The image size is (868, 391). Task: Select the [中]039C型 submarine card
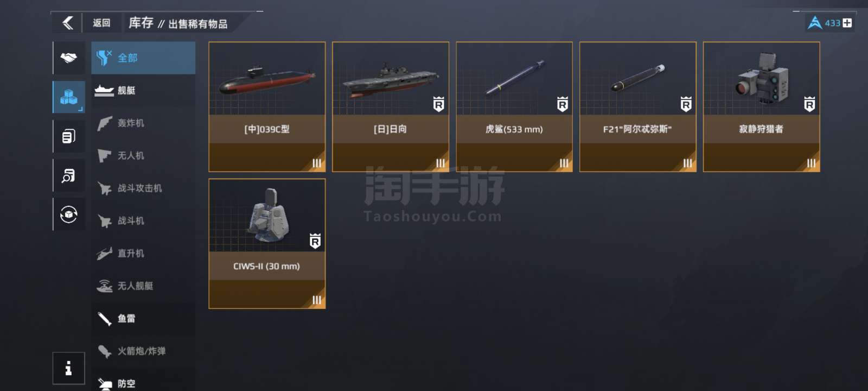[267, 107]
